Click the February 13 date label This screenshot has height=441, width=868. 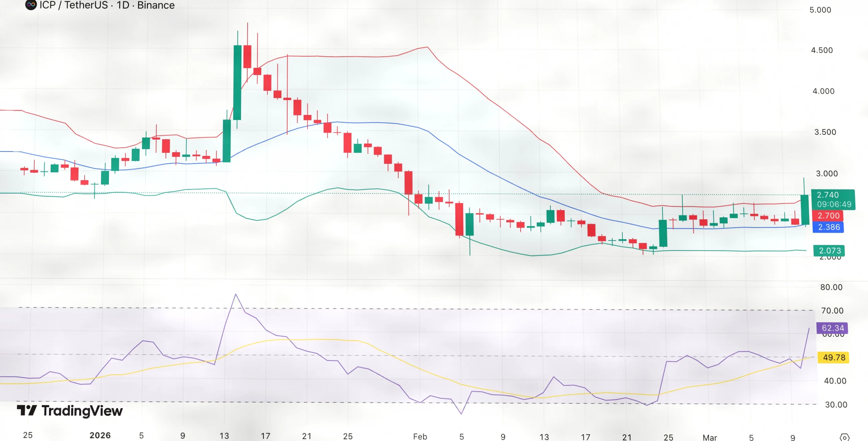(544, 437)
